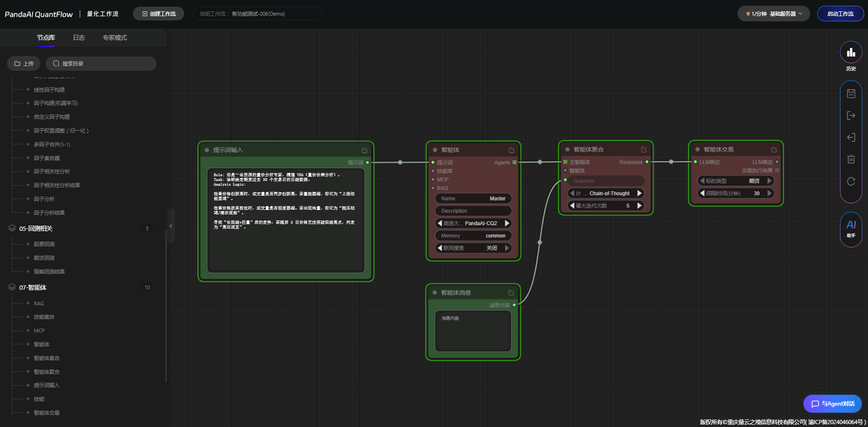Click the 启动工作流 button
Viewport: 868px width, 427px height.
[840, 14]
